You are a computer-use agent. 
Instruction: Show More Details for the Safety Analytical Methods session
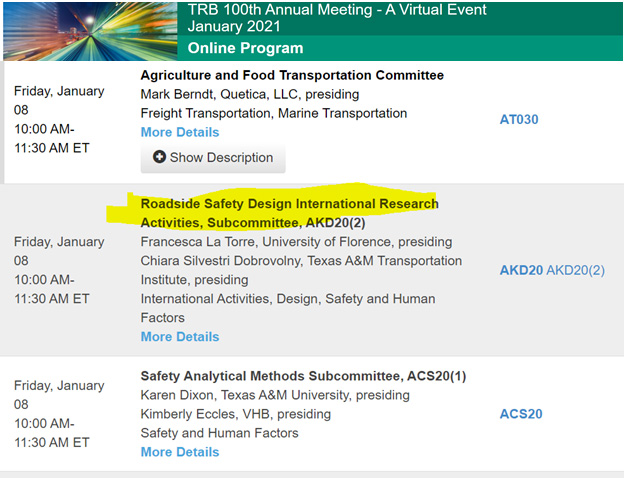tap(180, 452)
